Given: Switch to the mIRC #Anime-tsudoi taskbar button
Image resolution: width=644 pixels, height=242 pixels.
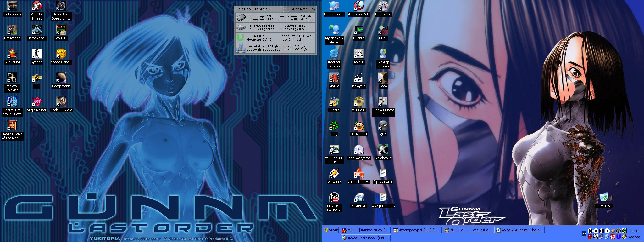Looking at the screenshot, I should click(x=365, y=230).
